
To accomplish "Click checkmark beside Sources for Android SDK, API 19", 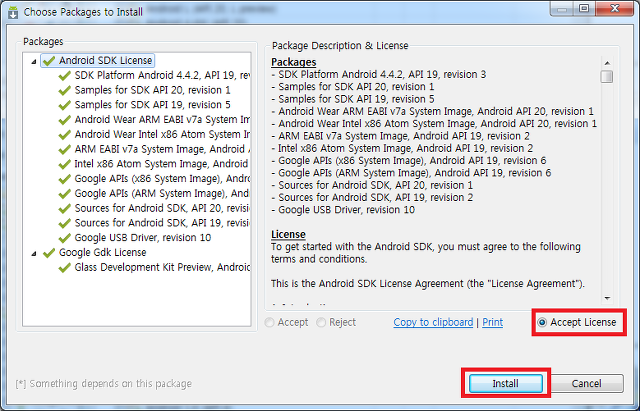I will 64,223.
